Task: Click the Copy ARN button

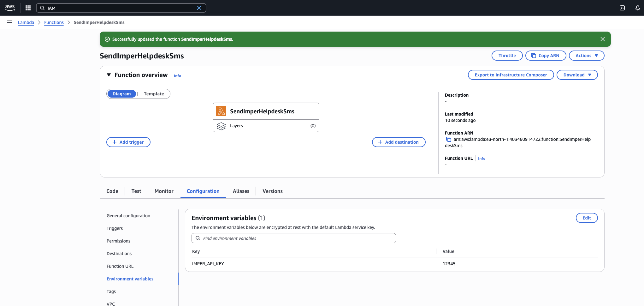Action: coord(546,56)
